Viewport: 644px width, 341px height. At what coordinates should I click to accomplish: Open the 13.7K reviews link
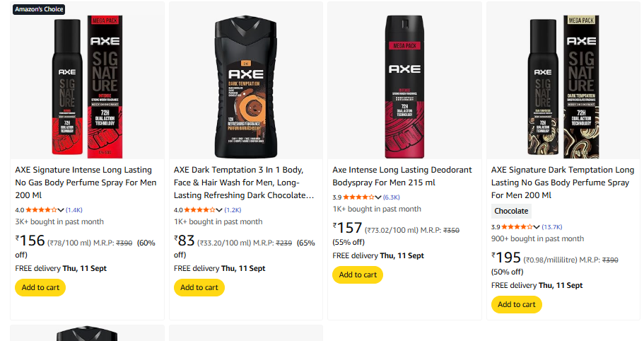coord(552,227)
